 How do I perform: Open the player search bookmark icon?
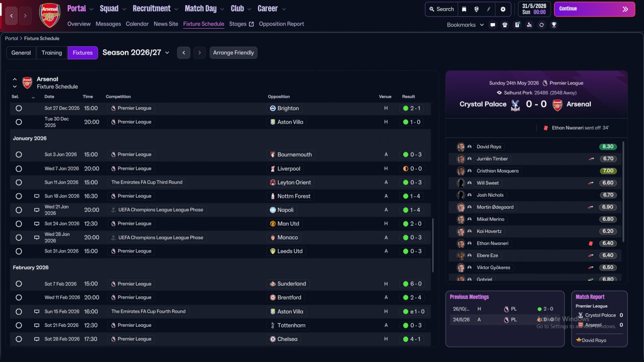point(529,25)
